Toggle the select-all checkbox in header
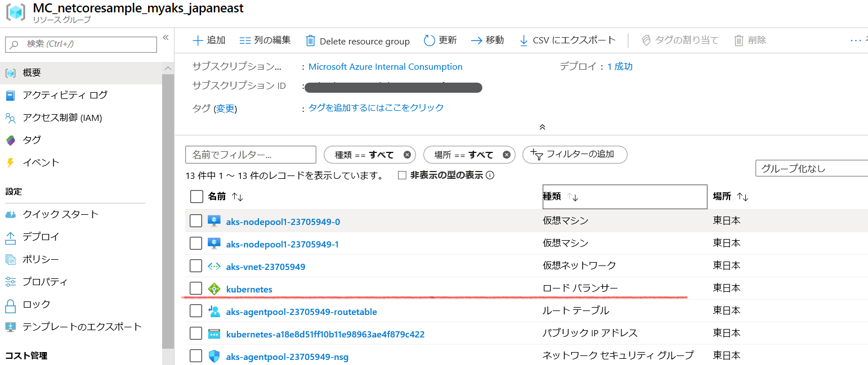The image size is (868, 365). (196, 196)
